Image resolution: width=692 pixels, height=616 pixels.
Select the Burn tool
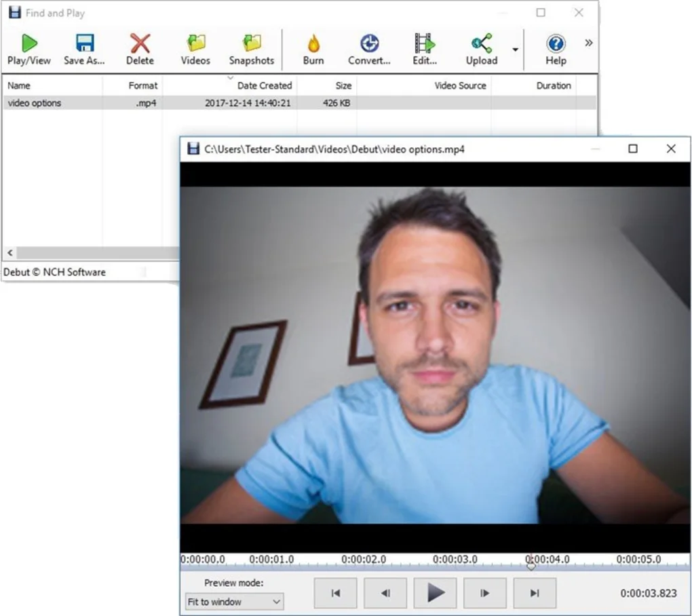[313, 47]
